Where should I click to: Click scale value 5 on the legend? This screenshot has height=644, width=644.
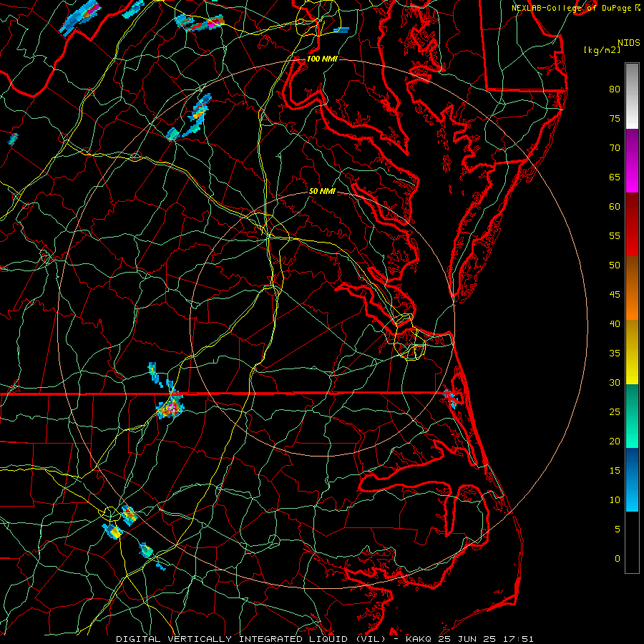point(618,530)
